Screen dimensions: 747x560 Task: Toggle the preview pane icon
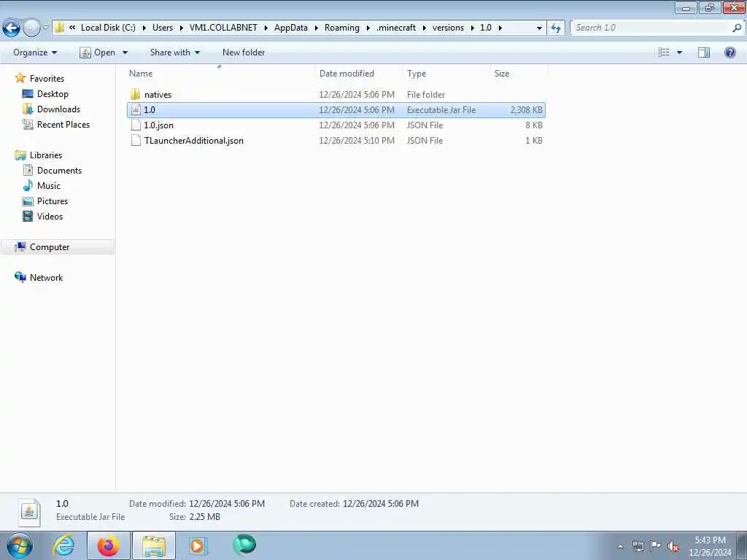click(x=704, y=52)
